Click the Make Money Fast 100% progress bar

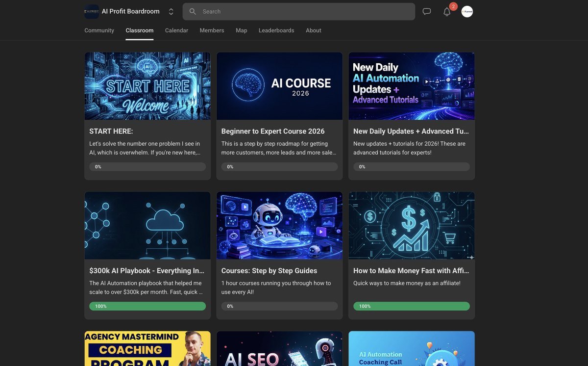(x=412, y=306)
